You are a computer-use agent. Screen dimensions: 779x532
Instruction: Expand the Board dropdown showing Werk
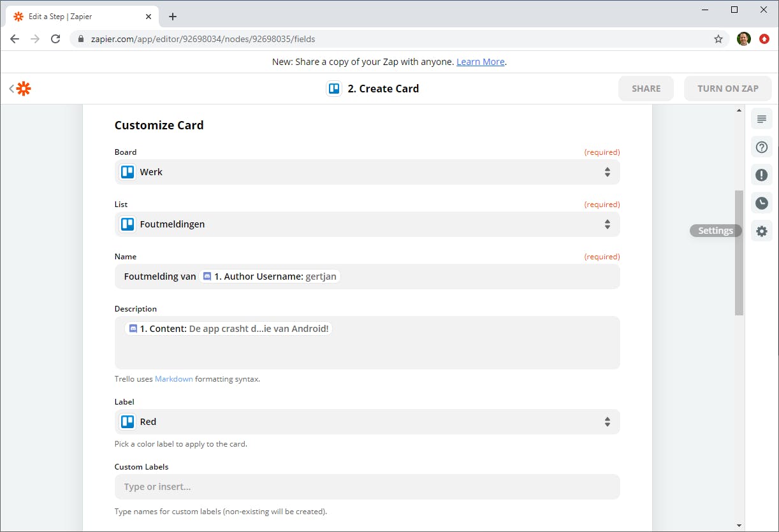pyautogui.click(x=367, y=172)
